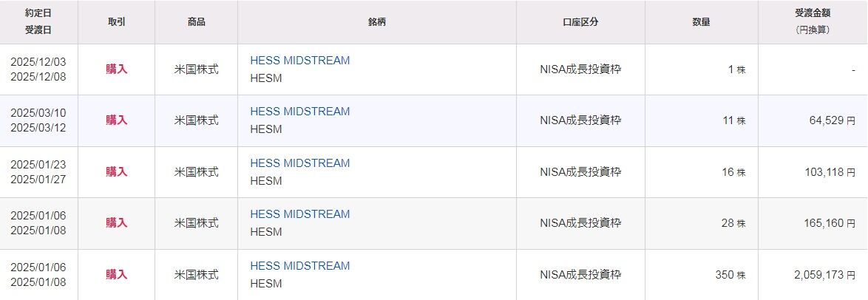Select the 2,059,173 円 amount cell
The height and width of the screenshot is (300, 868).
(x=824, y=275)
